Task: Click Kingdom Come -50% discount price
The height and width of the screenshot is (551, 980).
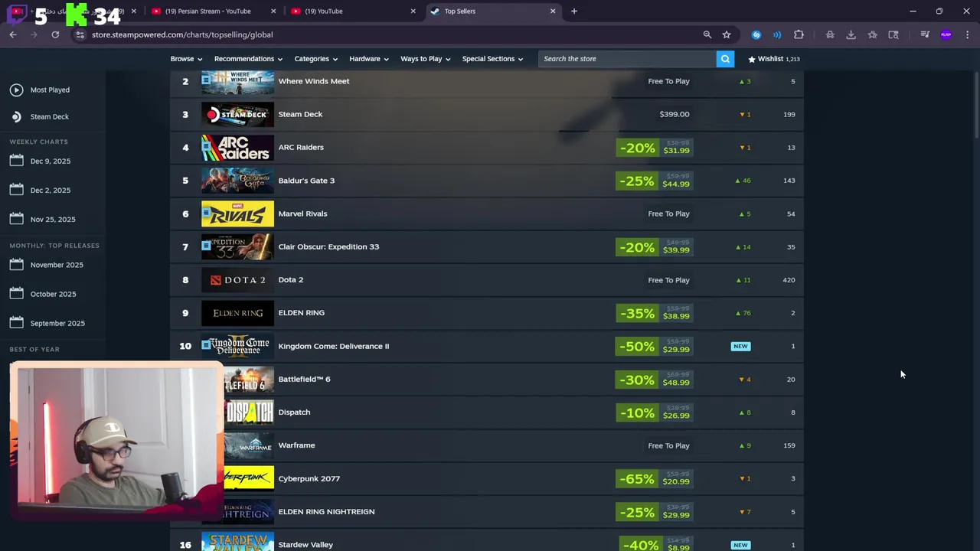Action: (x=655, y=347)
